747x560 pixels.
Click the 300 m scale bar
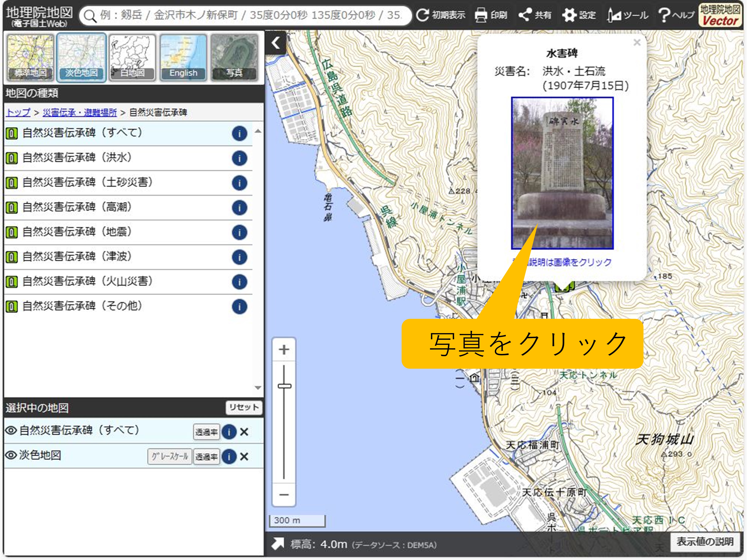297,521
